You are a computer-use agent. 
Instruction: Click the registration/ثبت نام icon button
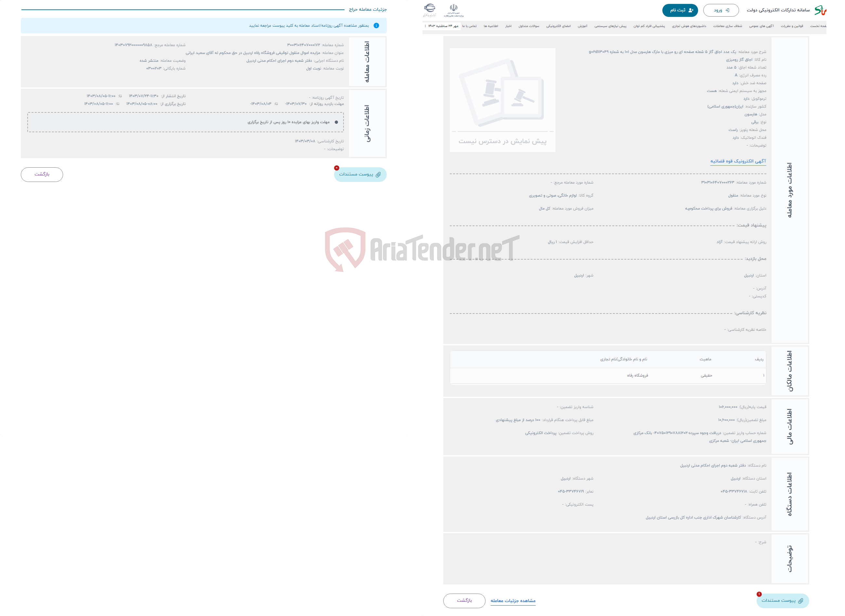pyautogui.click(x=678, y=10)
